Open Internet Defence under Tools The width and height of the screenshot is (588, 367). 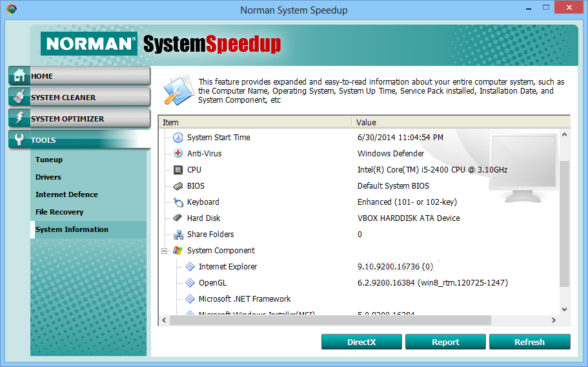point(66,194)
